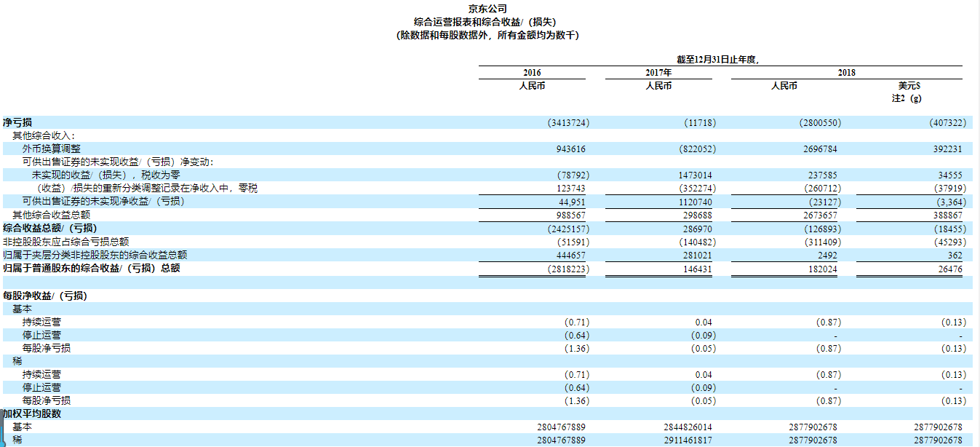Select the USD value (18455)
Image resolution: width=980 pixels, height=447 pixels.
point(949,228)
